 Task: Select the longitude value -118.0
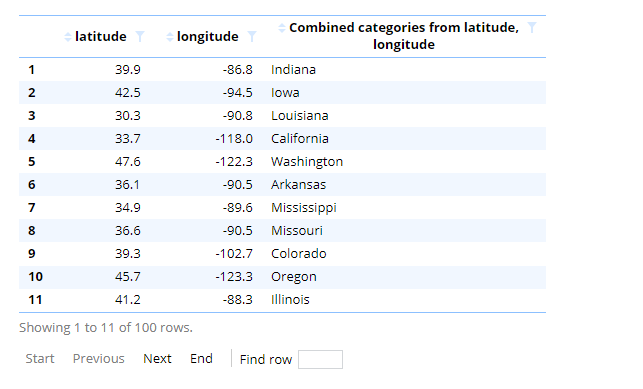(234, 139)
